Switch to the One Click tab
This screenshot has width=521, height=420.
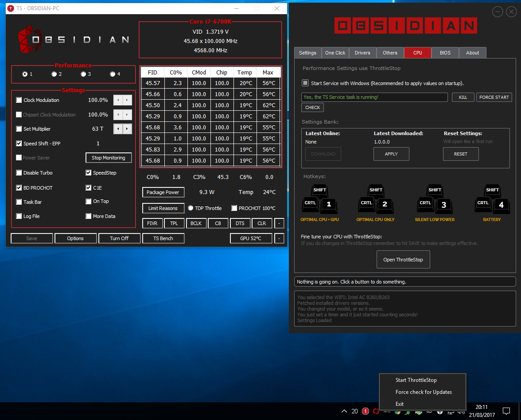point(335,53)
